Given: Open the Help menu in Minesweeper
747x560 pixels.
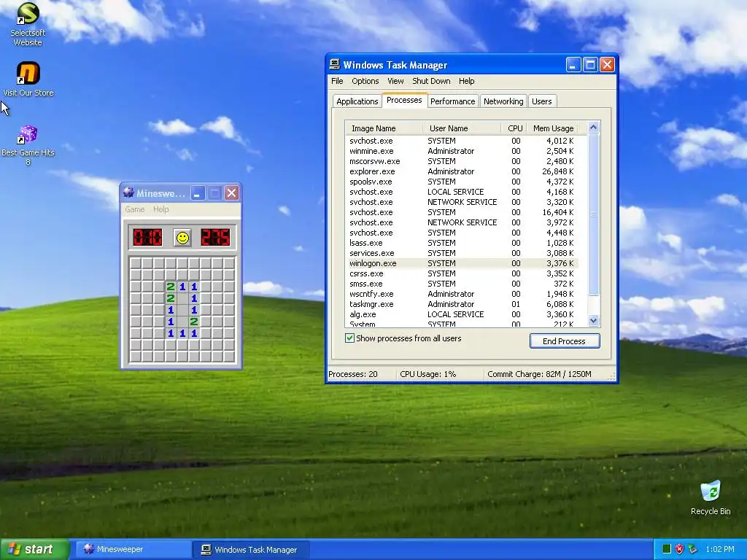Looking at the screenshot, I should [x=161, y=209].
